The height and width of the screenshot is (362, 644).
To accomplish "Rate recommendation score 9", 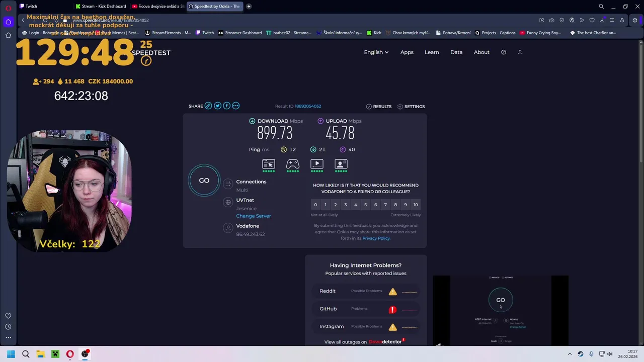I will coord(406,205).
